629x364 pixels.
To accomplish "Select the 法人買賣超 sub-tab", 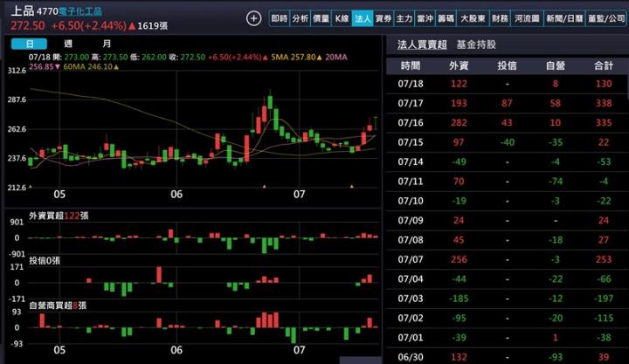I will click(x=421, y=44).
